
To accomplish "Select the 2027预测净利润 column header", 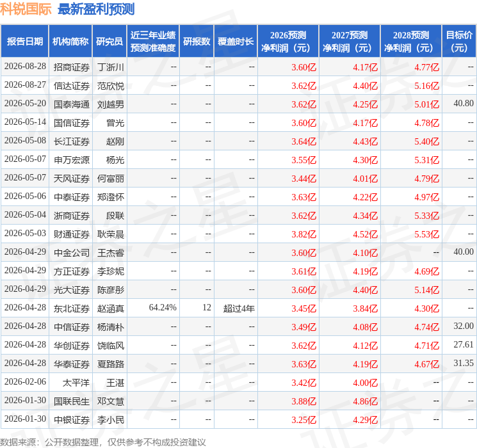I will click(x=350, y=42).
